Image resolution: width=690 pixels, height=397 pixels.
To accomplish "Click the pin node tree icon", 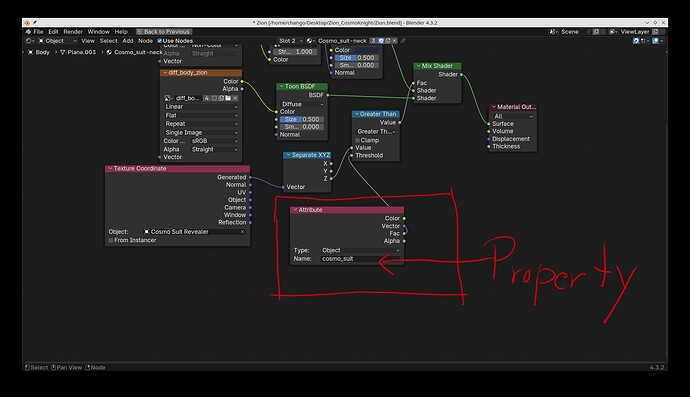I will pyautogui.click(x=403, y=40).
